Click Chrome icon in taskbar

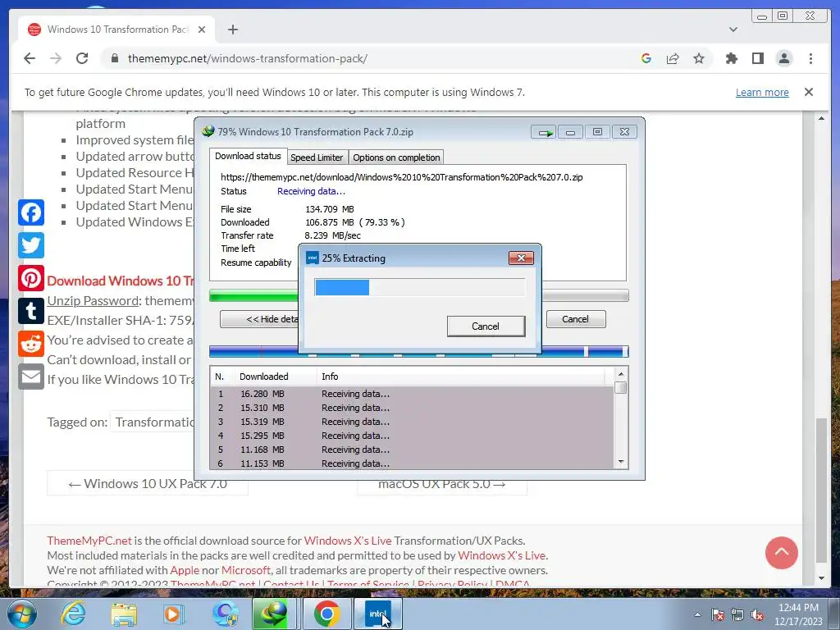[x=326, y=614]
